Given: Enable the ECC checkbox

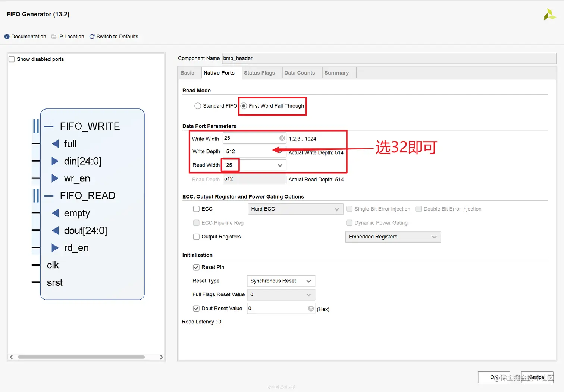Looking at the screenshot, I should 196,209.
